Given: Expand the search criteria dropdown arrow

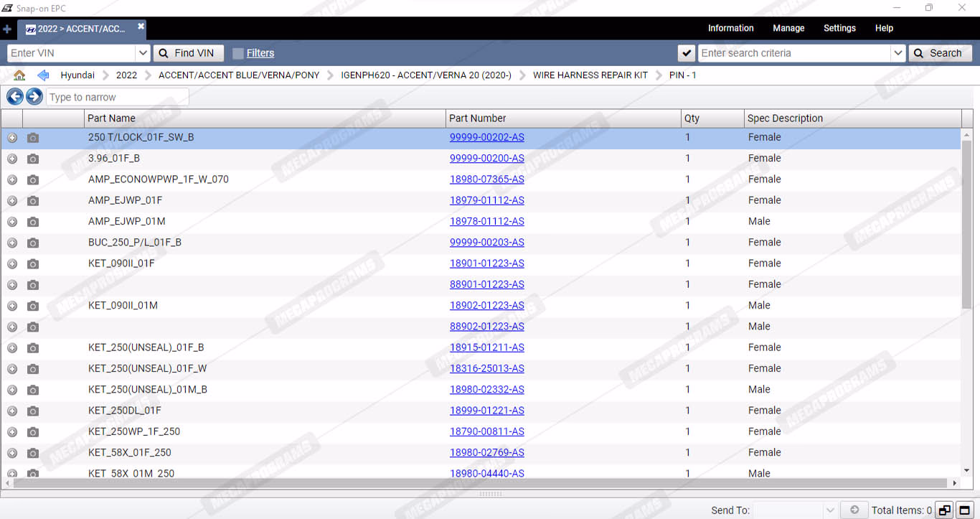Looking at the screenshot, I should pyautogui.click(x=897, y=53).
